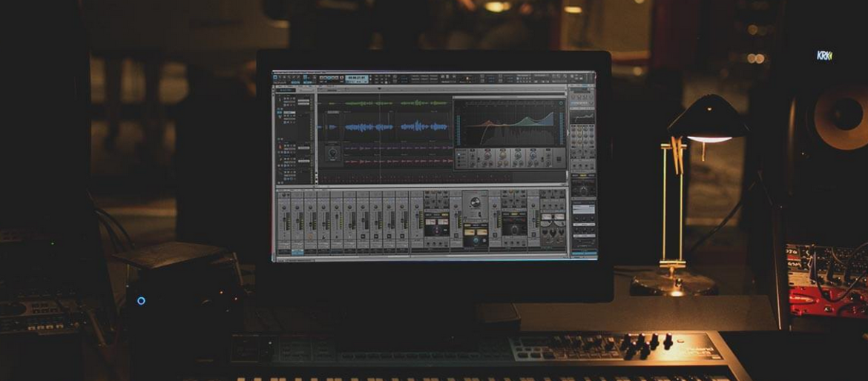Viewport: 868px width, 381px height.
Task: Click the first channel strip's volume fader
Action: (284, 219)
